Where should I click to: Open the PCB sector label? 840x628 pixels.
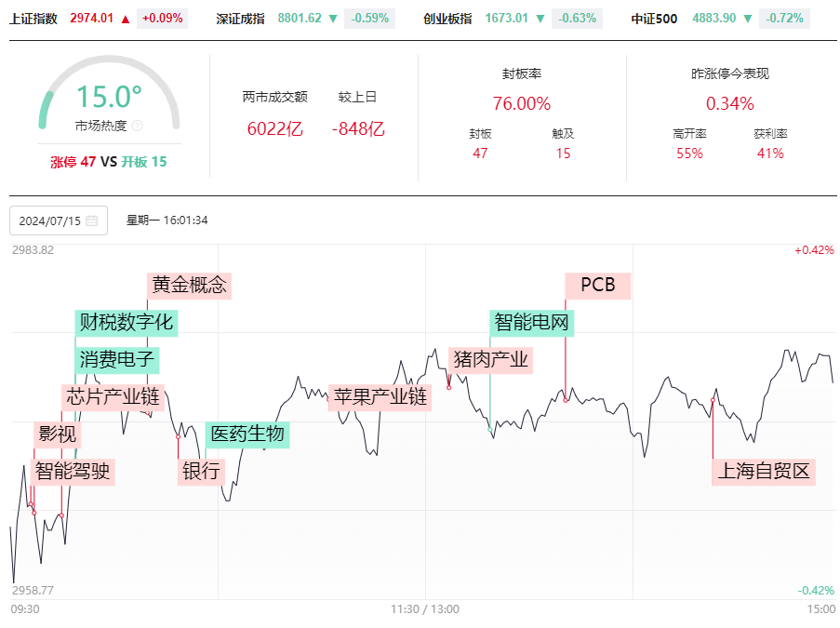597,285
